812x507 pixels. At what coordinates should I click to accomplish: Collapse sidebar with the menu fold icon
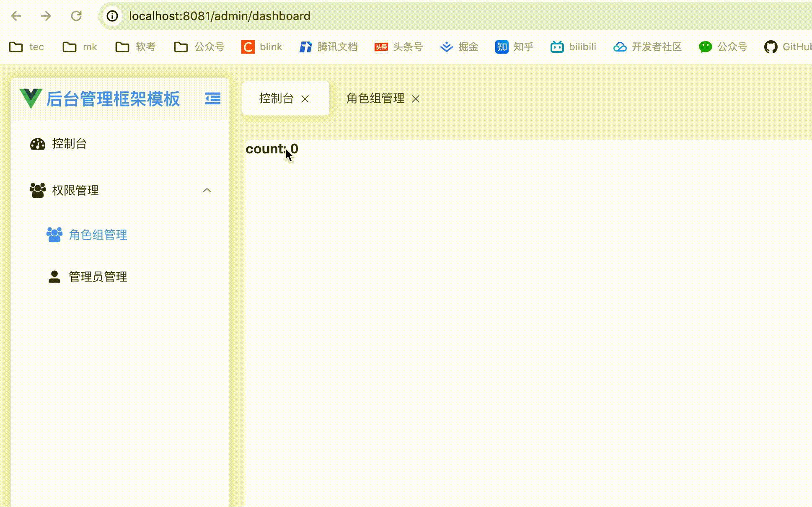(x=213, y=98)
